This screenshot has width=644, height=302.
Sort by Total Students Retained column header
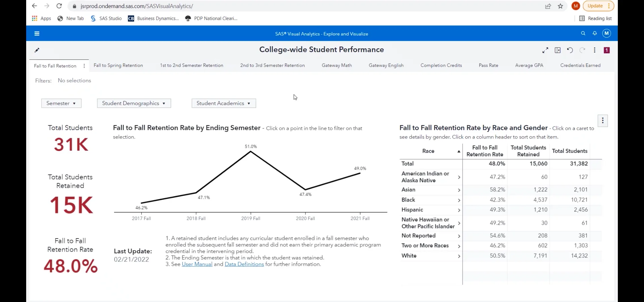point(528,151)
